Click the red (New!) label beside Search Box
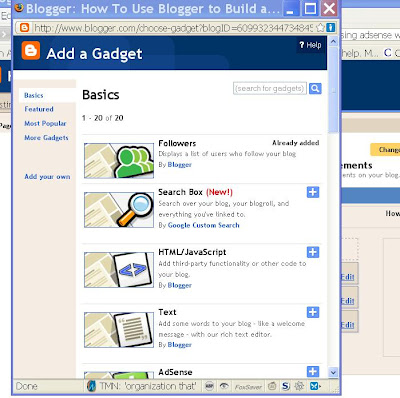Screen dimensions: 400x398 (x=219, y=192)
